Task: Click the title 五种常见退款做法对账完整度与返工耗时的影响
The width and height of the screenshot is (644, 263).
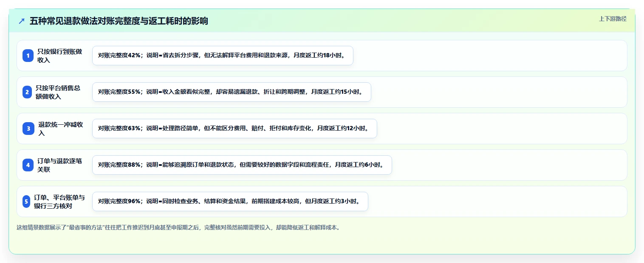Action: click(119, 21)
